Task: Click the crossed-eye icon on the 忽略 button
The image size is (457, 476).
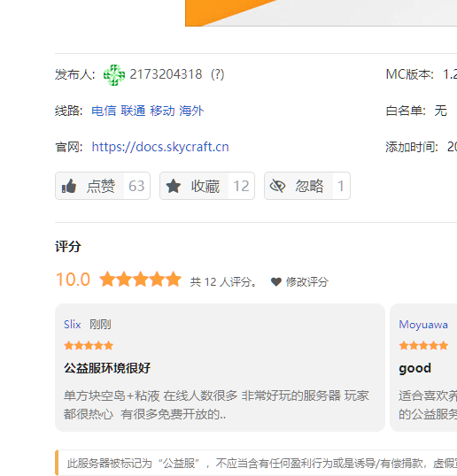Action: pos(278,186)
